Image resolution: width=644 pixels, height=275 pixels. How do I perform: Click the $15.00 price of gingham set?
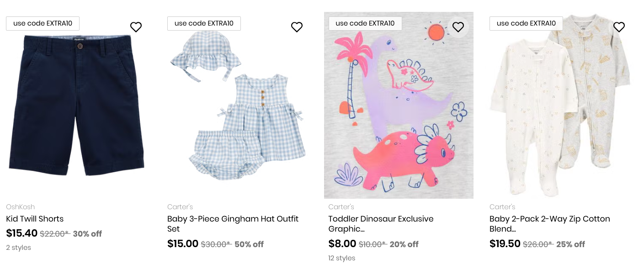pyautogui.click(x=183, y=244)
